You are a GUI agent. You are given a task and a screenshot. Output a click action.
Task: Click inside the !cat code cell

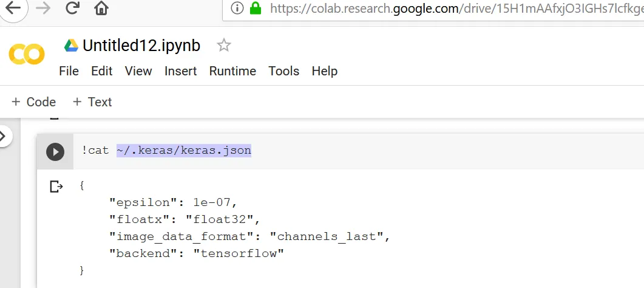click(x=364, y=151)
